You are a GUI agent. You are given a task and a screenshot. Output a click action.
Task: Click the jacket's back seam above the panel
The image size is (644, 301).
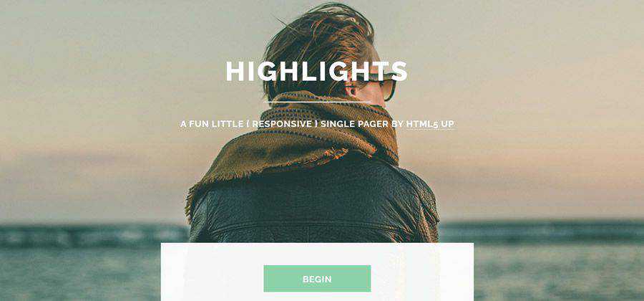click(312, 224)
